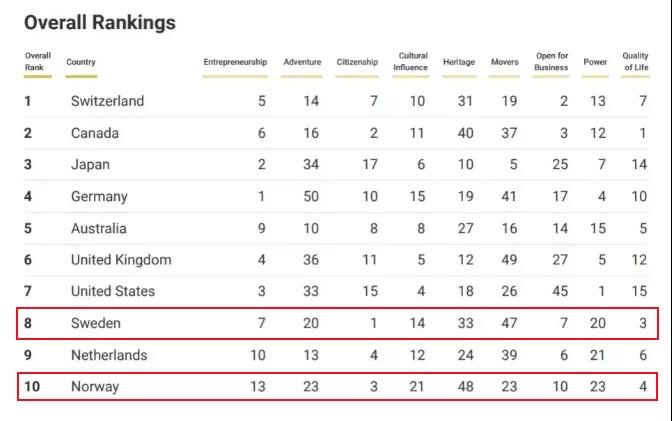Image resolution: width=672 pixels, height=421 pixels.
Task: Click the Quality of Life header
Action: tap(635, 62)
